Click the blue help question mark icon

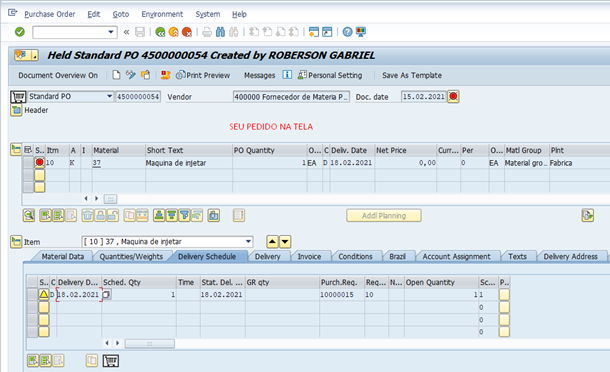tap(347, 32)
